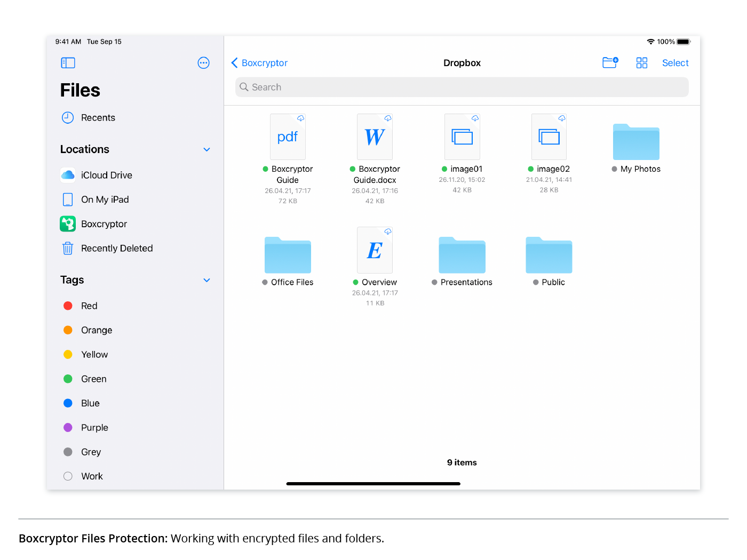Viewport: 747px width, 560px height.
Task: Click the cloud download icon on Overview file
Action: (x=388, y=231)
